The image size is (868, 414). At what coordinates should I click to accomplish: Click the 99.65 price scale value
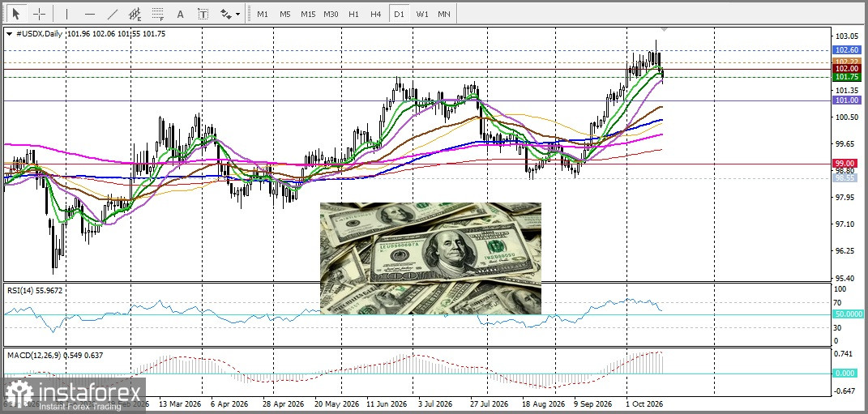(x=846, y=144)
